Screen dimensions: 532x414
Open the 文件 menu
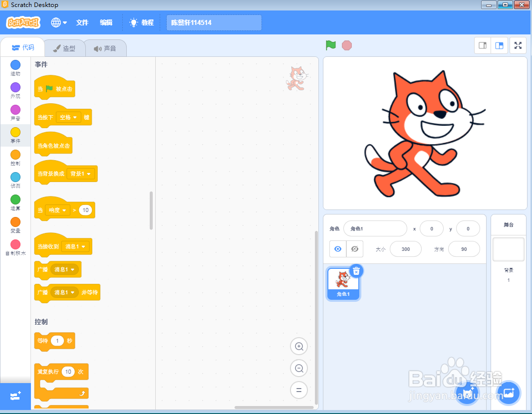click(82, 22)
